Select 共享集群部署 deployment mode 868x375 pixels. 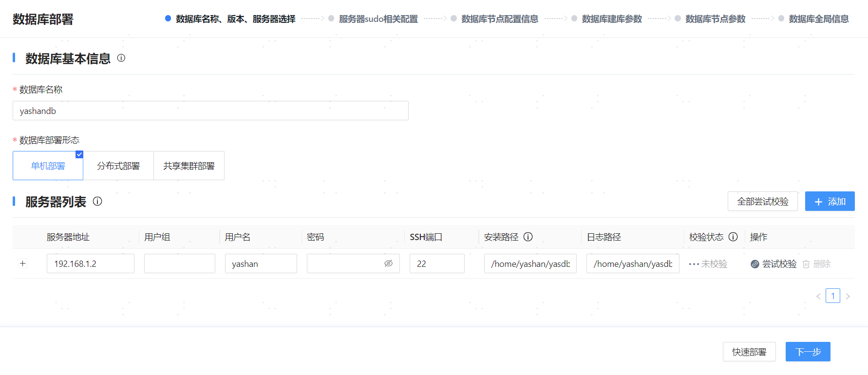(189, 166)
